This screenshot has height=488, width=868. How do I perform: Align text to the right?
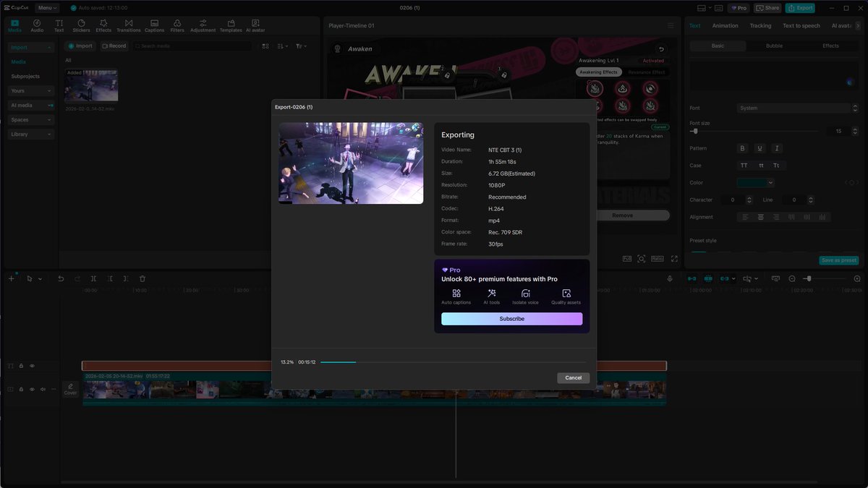click(x=776, y=217)
